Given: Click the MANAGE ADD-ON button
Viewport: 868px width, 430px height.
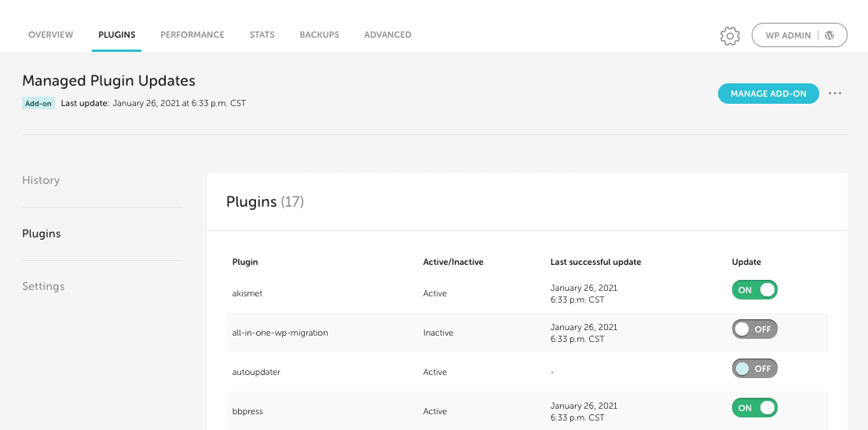Looking at the screenshot, I should [x=767, y=94].
